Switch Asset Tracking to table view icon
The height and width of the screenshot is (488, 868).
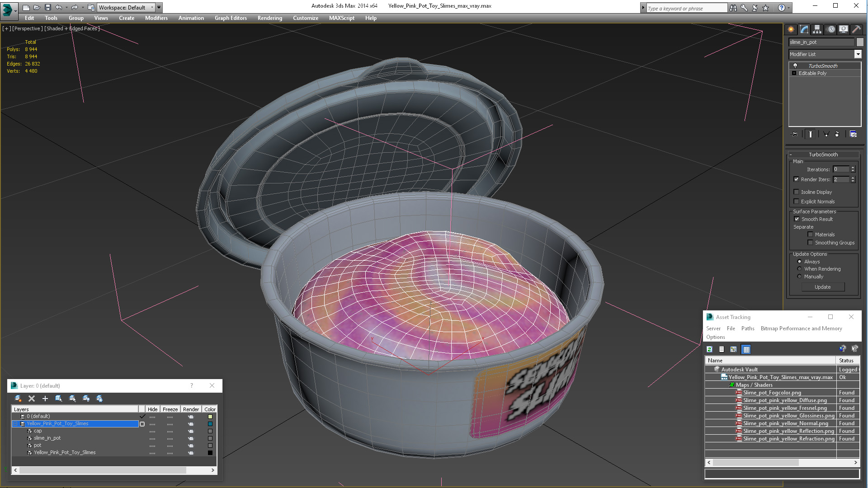(x=746, y=349)
